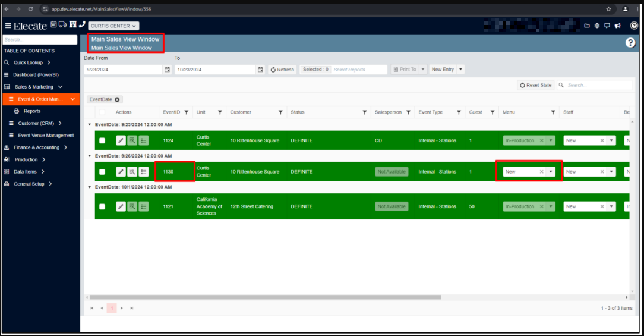Viewport: 644px width, 336px height.
Task: Remove the EventDate grouping chip
Action: [x=117, y=99]
